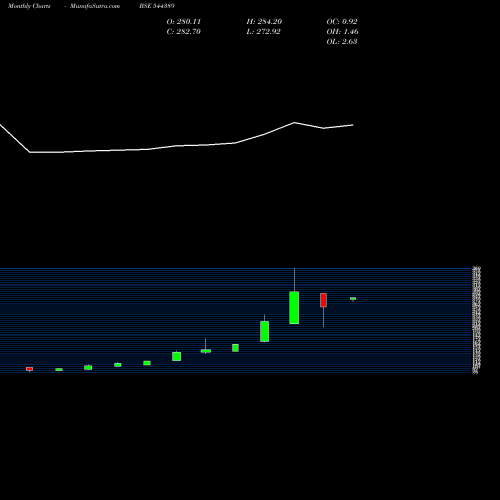Click the peak point of the white line
Screen dimensions: 500x500
click(x=294, y=123)
